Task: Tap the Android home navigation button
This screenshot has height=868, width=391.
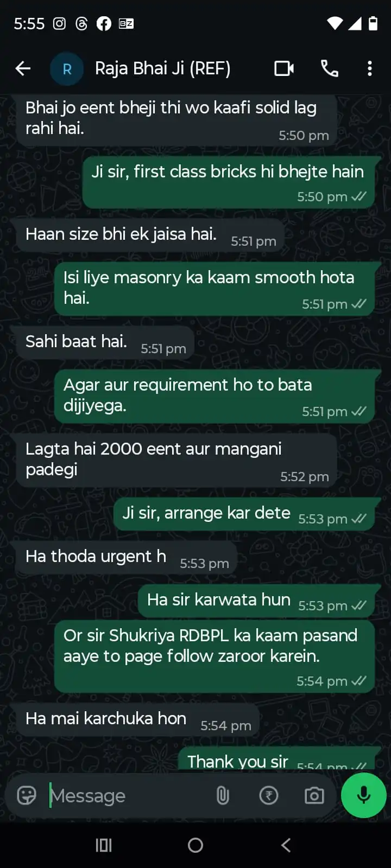Action: pyautogui.click(x=195, y=845)
